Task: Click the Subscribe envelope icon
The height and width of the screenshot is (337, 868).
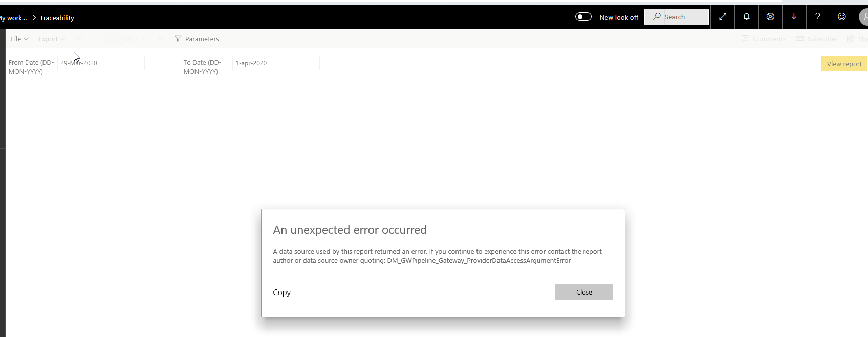Action: [799, 39]
